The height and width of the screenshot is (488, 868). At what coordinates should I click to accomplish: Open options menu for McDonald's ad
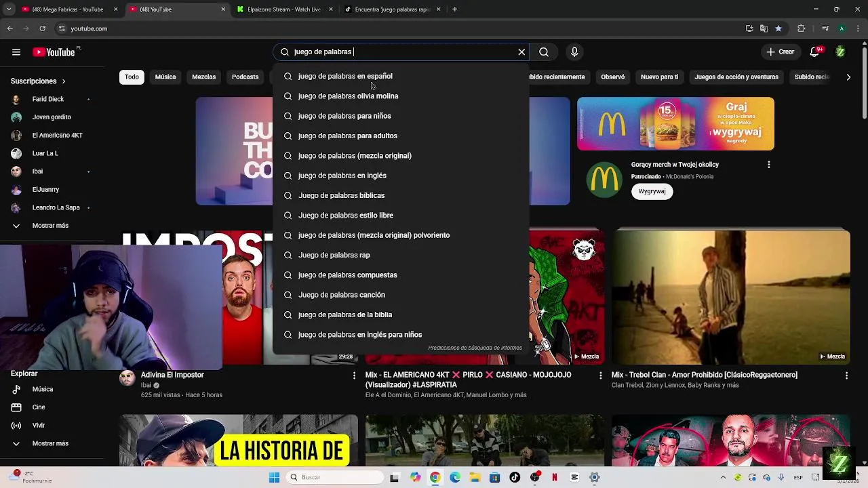(x=768, y=165)
